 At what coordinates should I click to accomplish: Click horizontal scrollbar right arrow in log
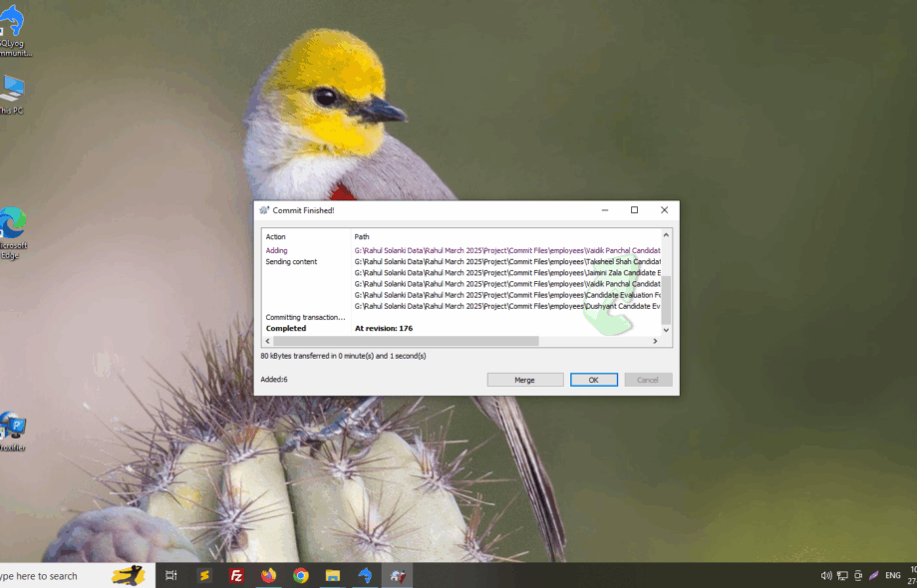pyautogui.click(x=655, y=341)
